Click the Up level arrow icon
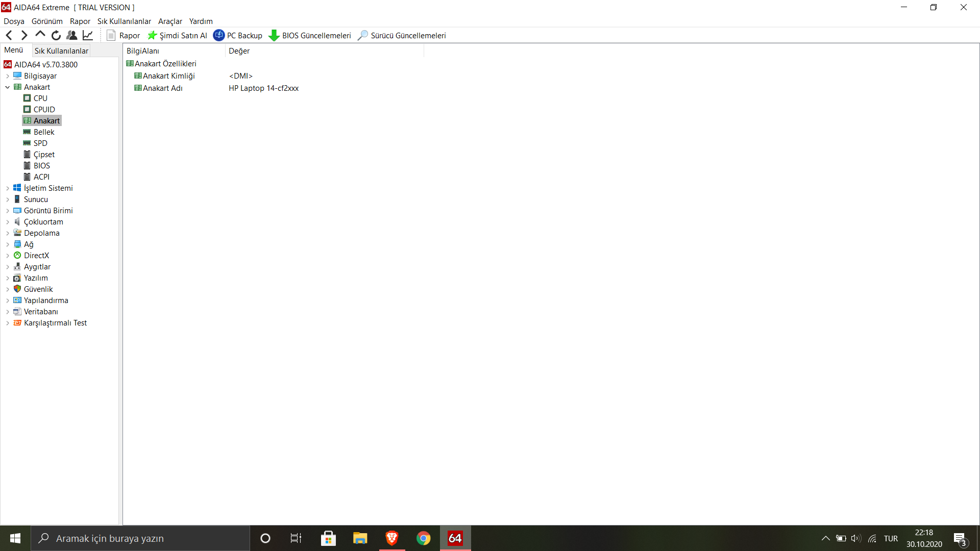980x551 pixels. point(40,35)
